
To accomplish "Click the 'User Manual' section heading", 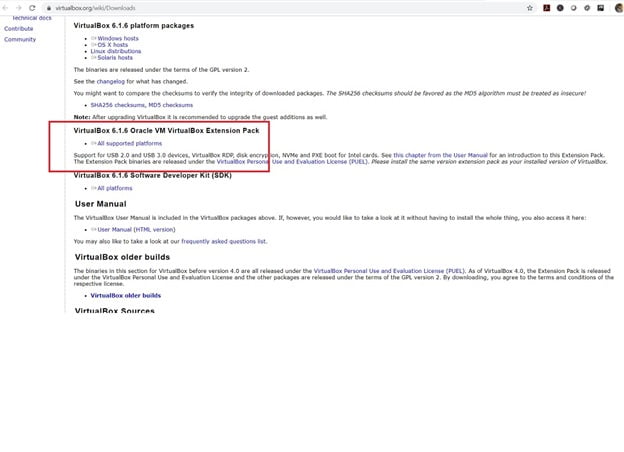I will coord(101,204).
